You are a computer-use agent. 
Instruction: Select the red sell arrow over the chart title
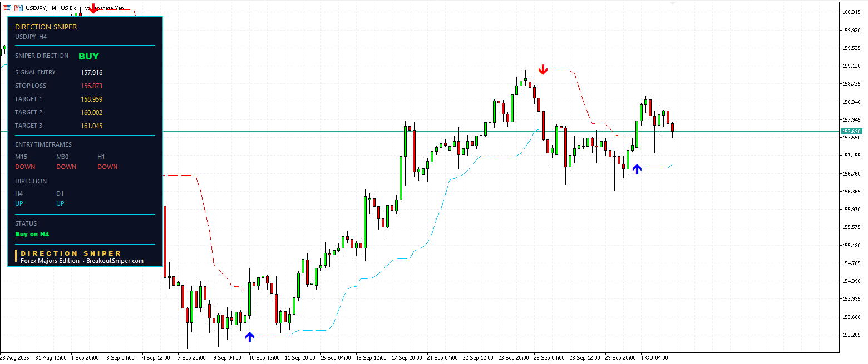[x=93, y=8]
